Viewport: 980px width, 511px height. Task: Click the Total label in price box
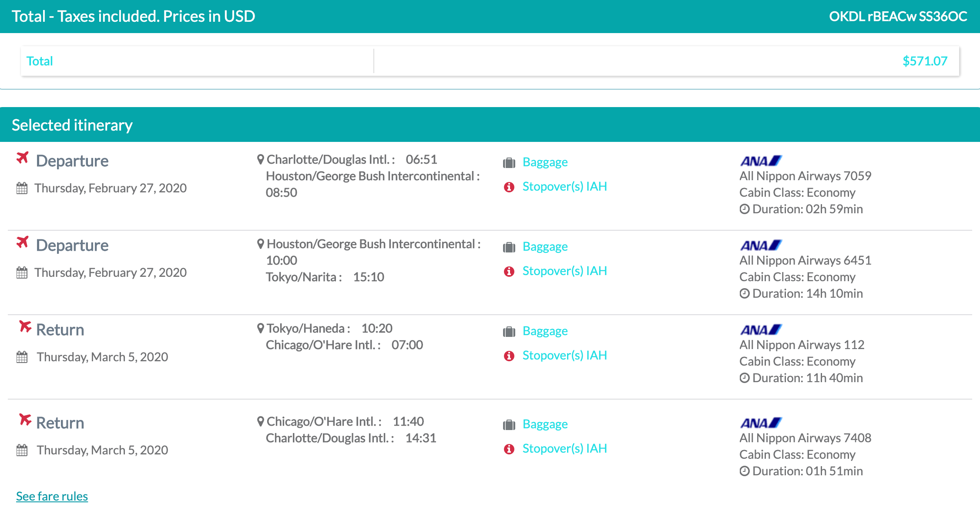tap(40, 61)
